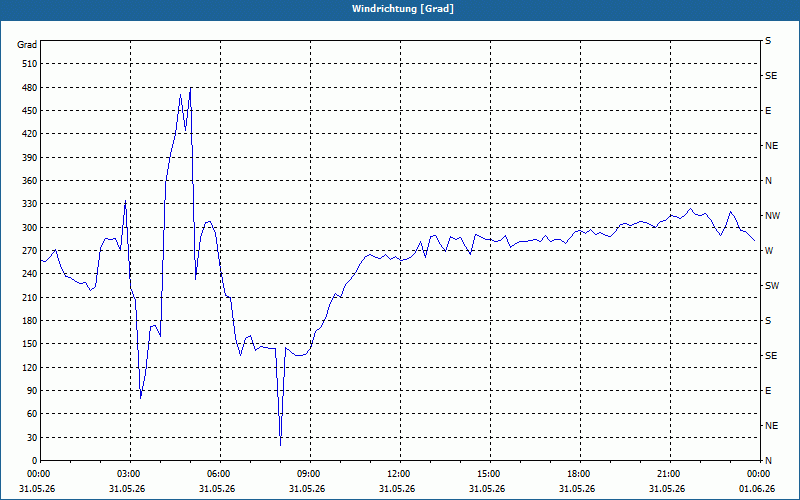Select the y-axis value "390"
This screenshot has height=500, width=800.
(30, 157)
